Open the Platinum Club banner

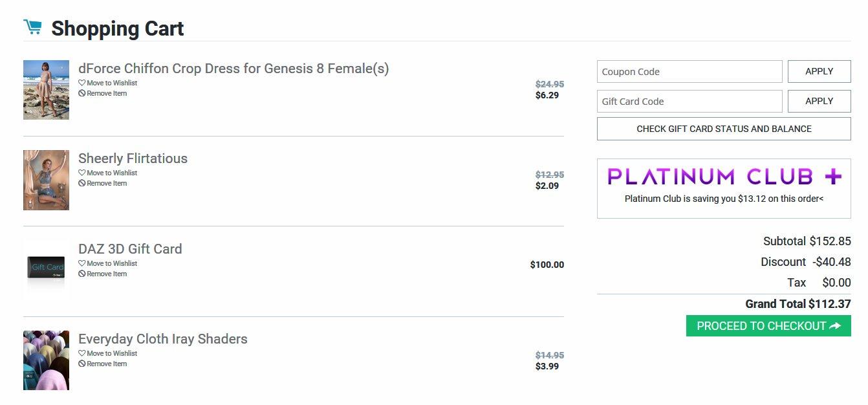[x=724, y=188]
